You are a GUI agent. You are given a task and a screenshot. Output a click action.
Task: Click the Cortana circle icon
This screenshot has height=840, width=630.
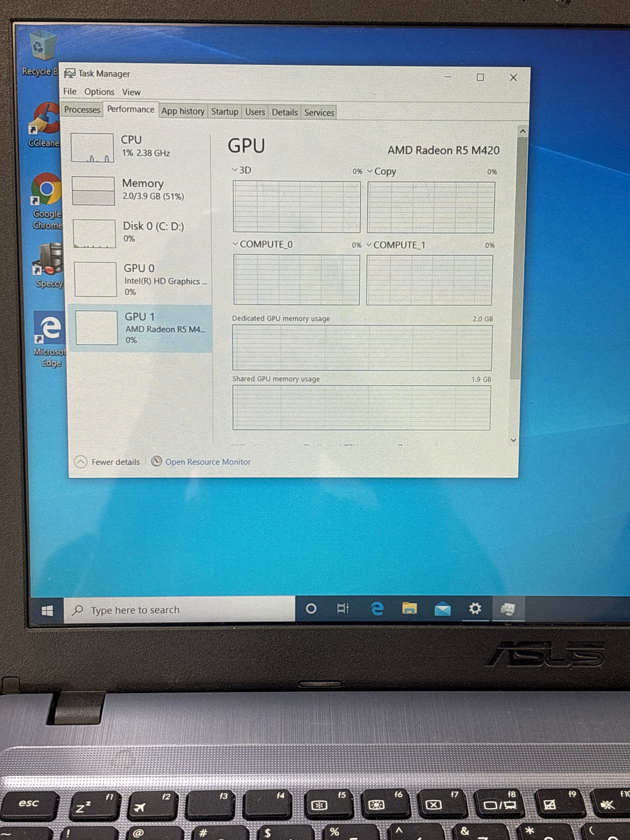(311, 609)
